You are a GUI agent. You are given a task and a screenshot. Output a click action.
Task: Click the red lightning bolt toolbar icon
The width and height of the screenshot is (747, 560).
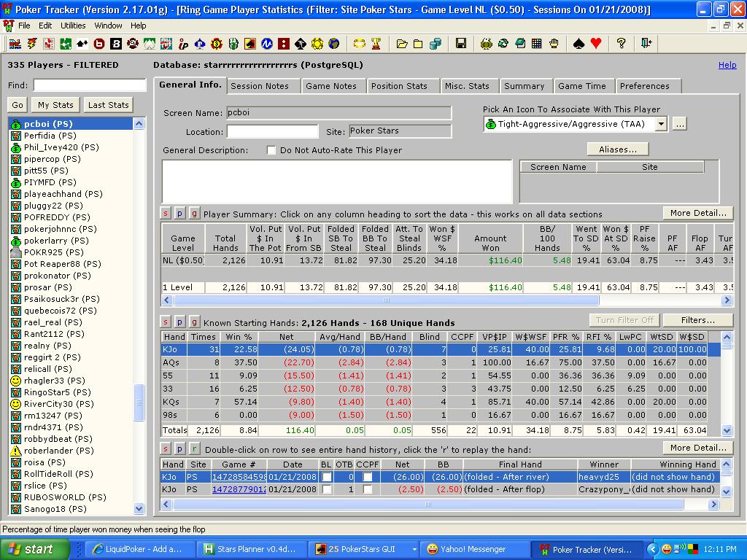[32, 44]
